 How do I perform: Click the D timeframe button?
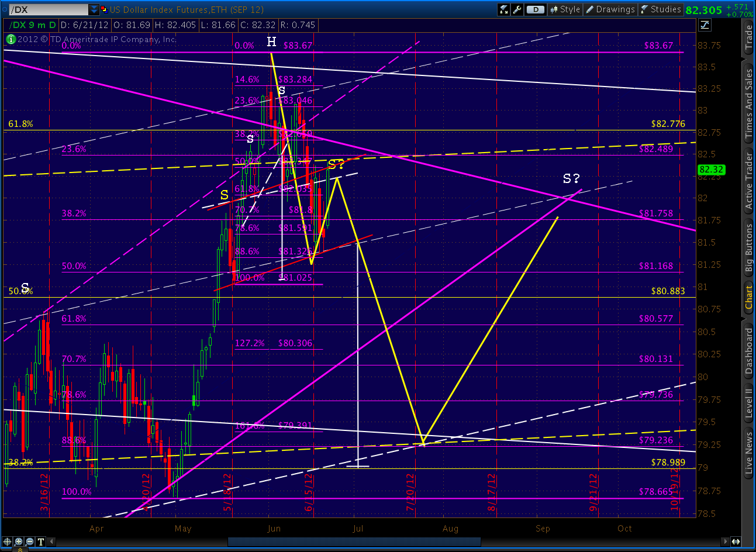[535, 9]
